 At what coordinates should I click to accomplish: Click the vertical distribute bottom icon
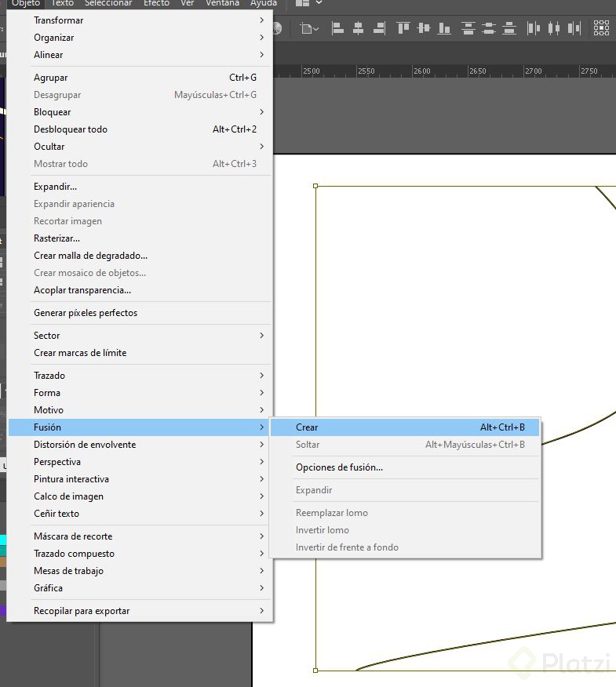coord(509,28)
